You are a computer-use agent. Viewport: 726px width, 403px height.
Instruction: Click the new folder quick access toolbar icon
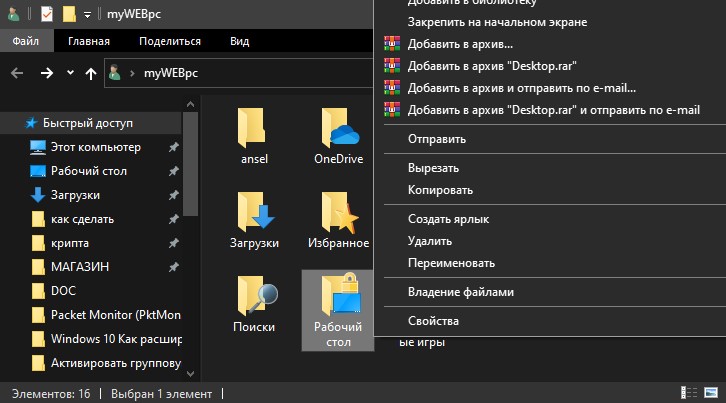tap(69, 14)
